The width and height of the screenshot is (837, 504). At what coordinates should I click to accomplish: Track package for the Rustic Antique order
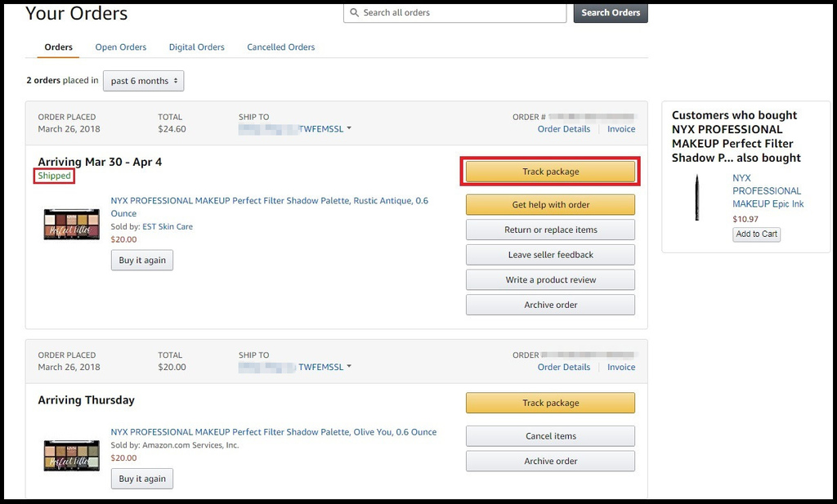550,172
